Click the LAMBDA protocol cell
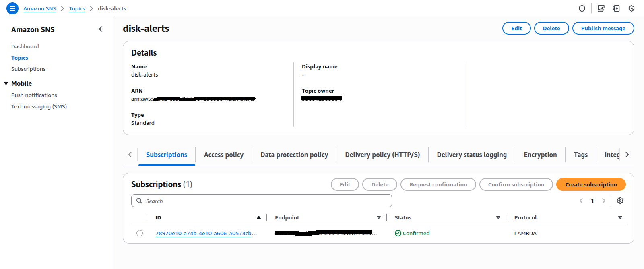 click(x=525, y=233)
